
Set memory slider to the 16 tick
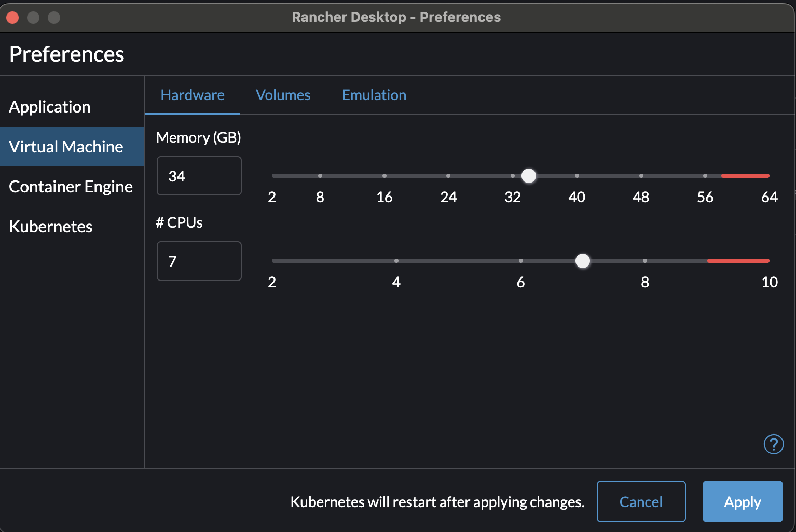click(x=385, y=176)
